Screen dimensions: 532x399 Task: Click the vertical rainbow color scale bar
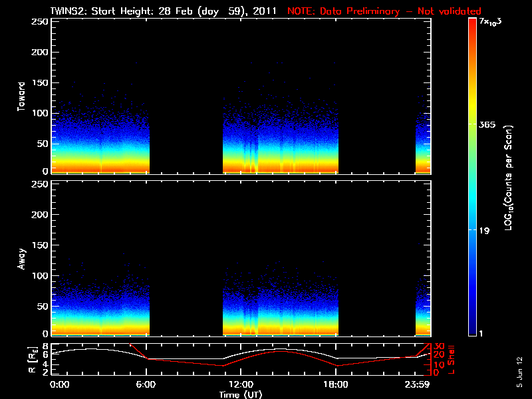[x=473, y=177]
